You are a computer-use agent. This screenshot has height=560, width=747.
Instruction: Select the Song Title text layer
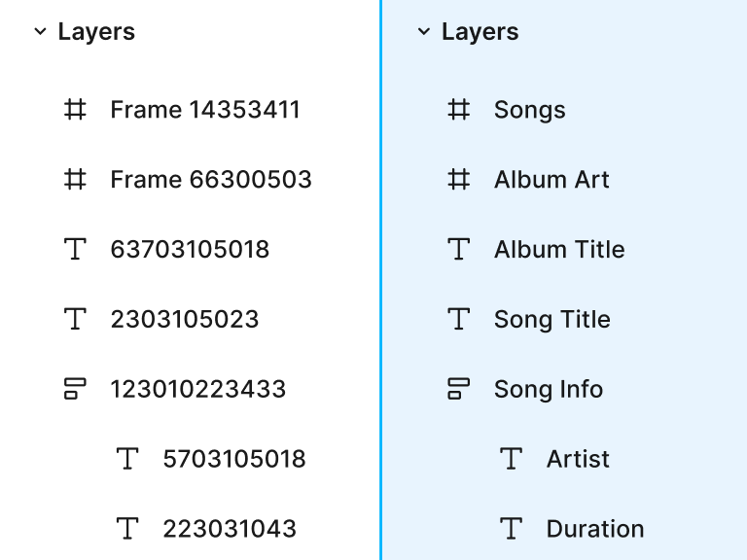(552, 319)
